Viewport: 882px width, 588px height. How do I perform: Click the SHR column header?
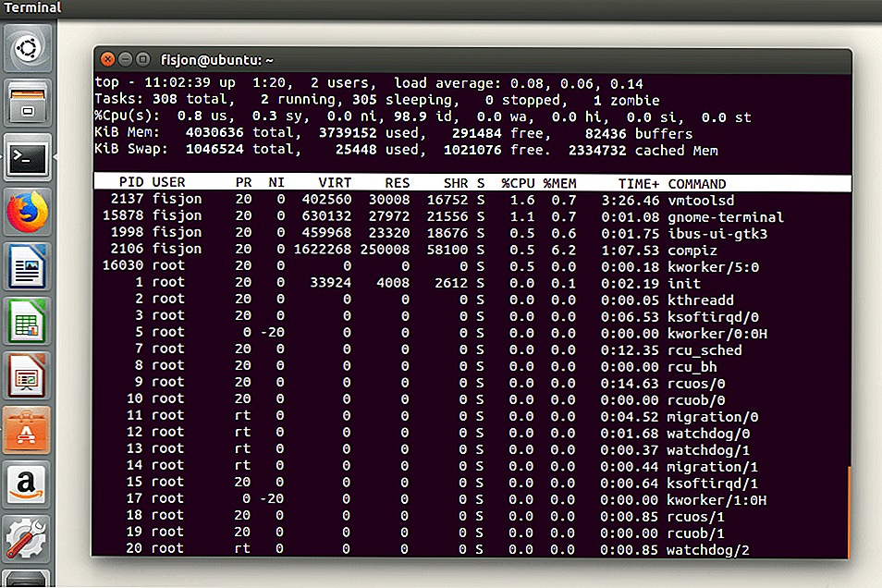(456, 183)
